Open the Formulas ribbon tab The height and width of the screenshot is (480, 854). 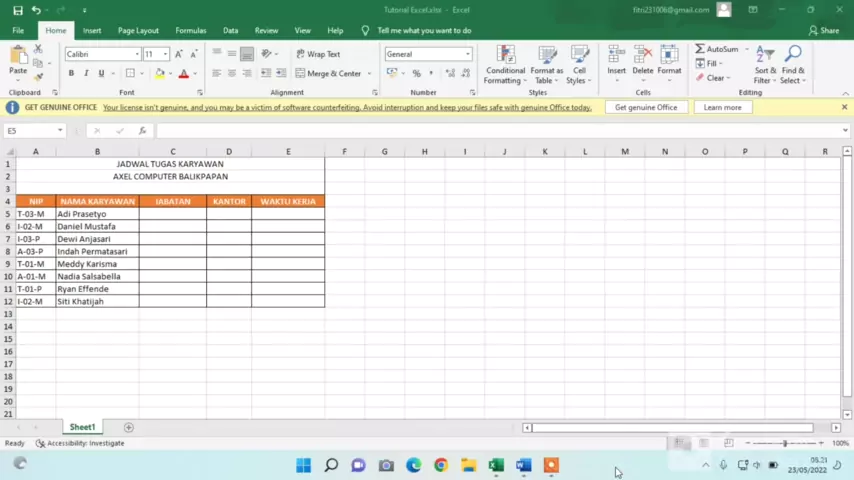pyautogui.click(x=190, y=31)
